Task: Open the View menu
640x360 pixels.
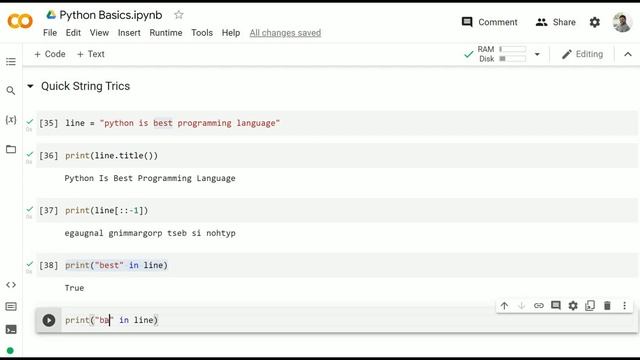Action: point(99,33)
